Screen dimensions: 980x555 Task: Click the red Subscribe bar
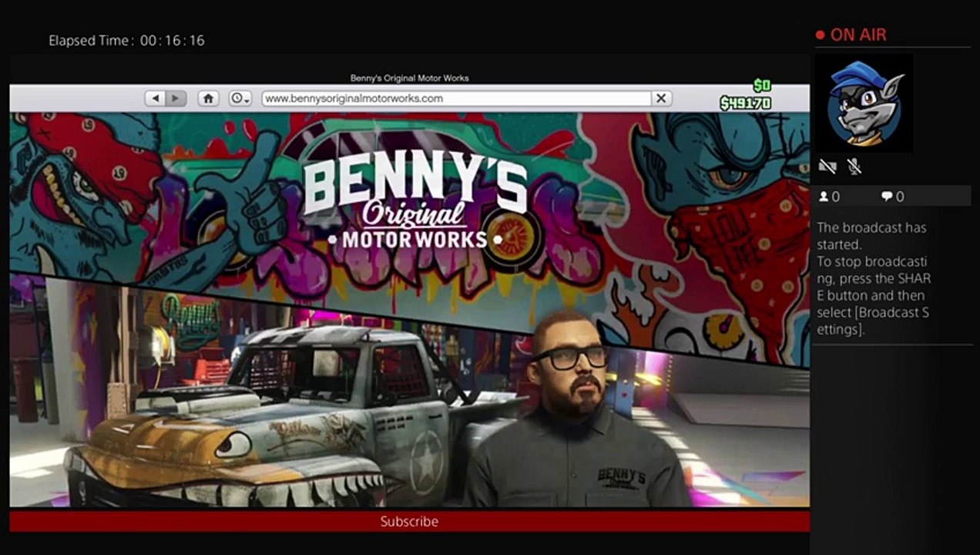coord(409,521)
